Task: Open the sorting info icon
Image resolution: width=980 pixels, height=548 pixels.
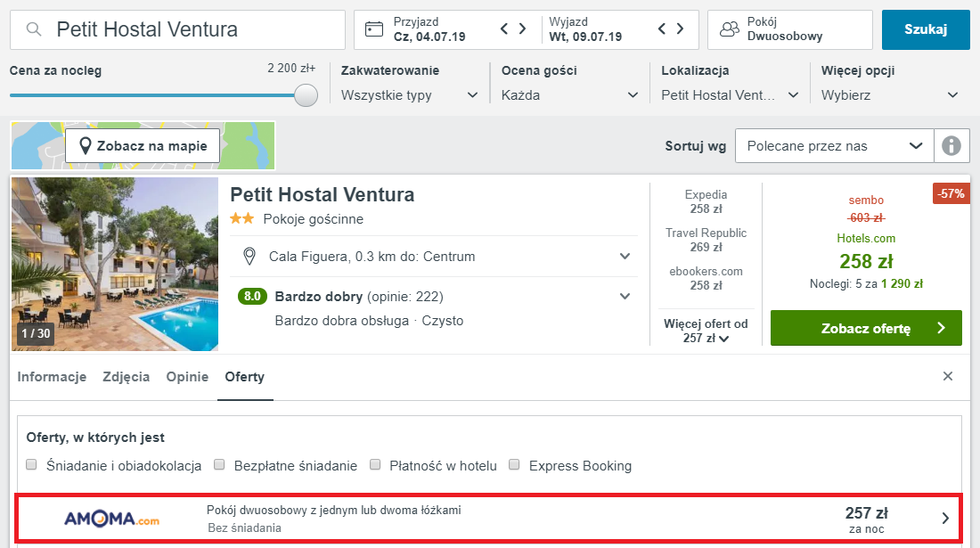Action: click(x=951, y=145)
